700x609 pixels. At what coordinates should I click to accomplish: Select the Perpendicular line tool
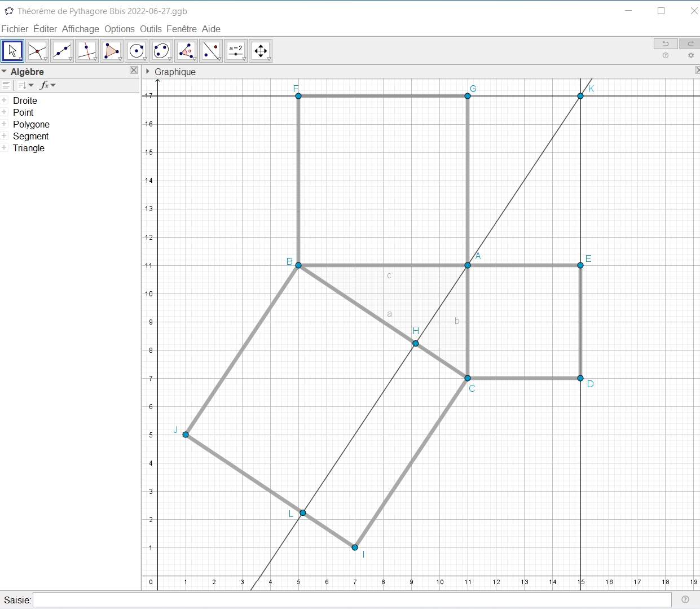pos(87,51)
